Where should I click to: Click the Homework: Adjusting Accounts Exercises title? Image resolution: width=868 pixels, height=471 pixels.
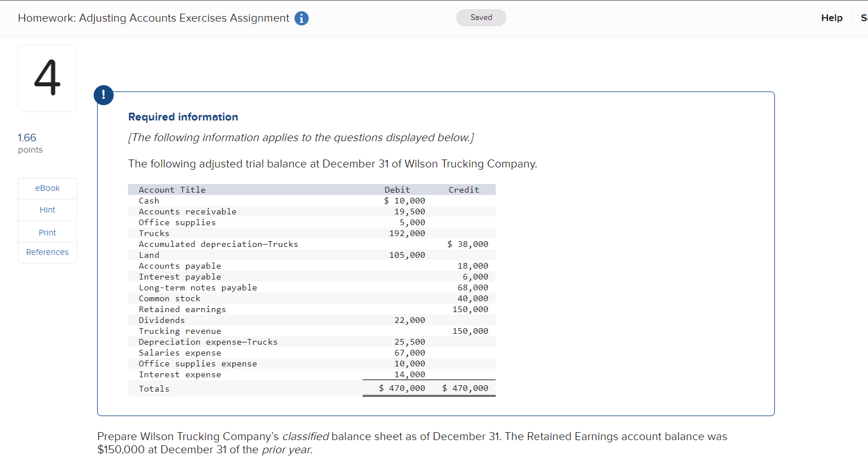pyautogui.click(x=153, y=18)
